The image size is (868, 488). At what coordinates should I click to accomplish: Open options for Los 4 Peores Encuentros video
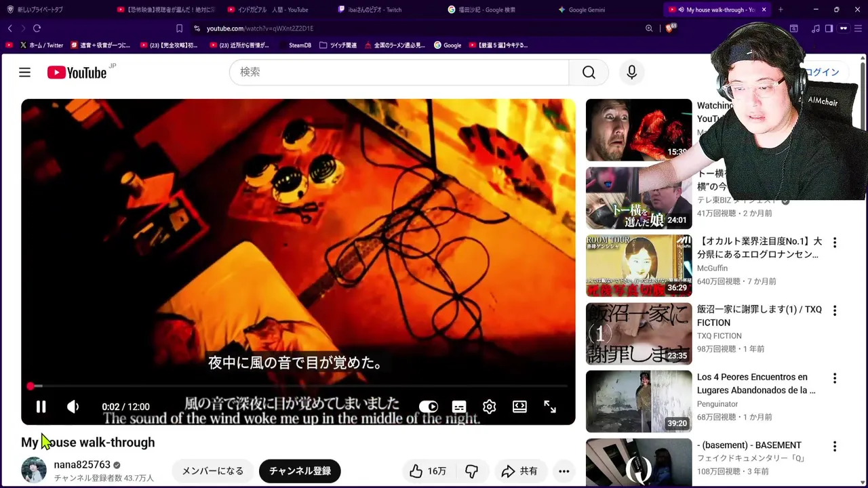click(835, 378)
